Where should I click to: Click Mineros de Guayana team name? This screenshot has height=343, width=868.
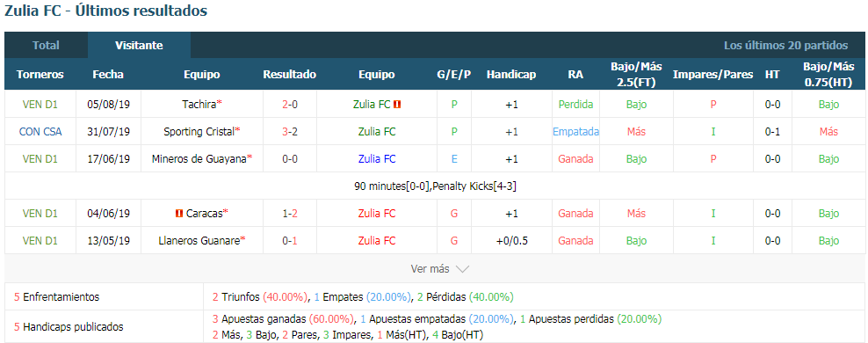point(199,159)
